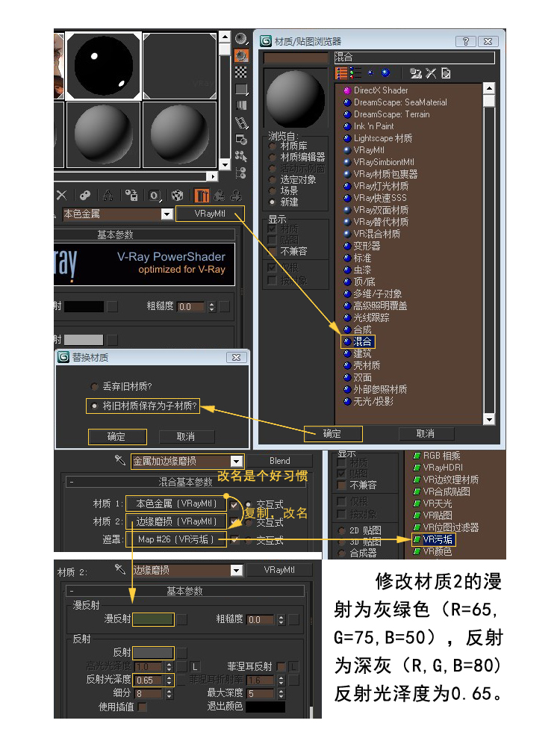Open the 金属加边缘磨损 name dropdown arrow
Screen dimensions: 560x747
click(x=236, y=461)
